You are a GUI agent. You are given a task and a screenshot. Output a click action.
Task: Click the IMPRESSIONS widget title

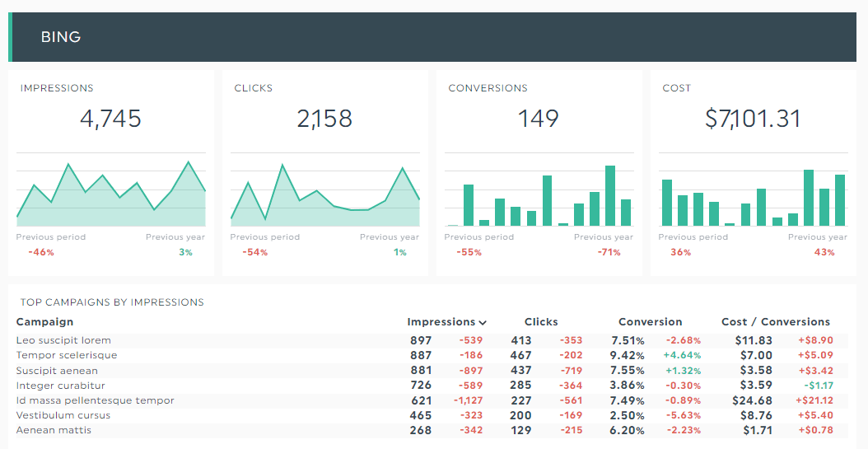coord(57,88)
